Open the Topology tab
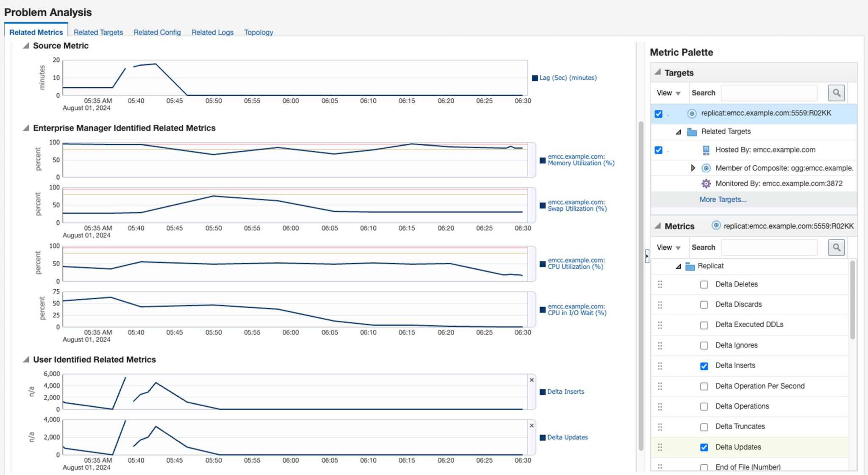 point(258,32)
